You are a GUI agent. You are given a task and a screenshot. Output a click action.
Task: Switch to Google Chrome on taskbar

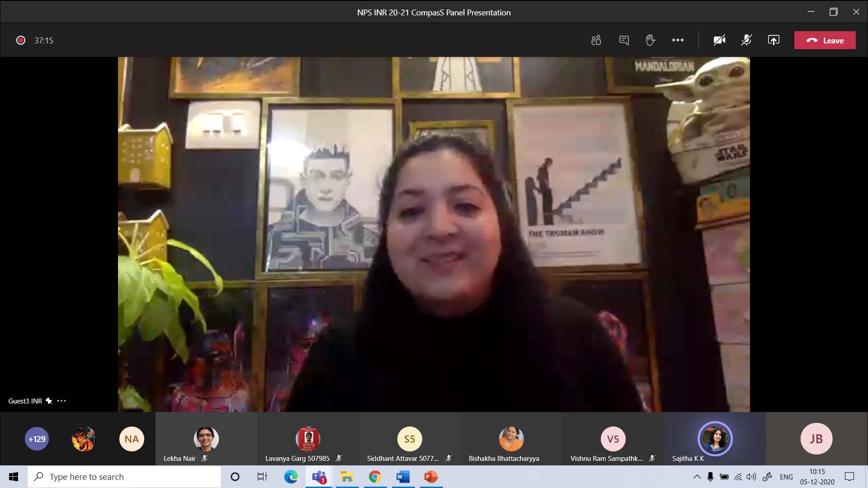(375, 477)
